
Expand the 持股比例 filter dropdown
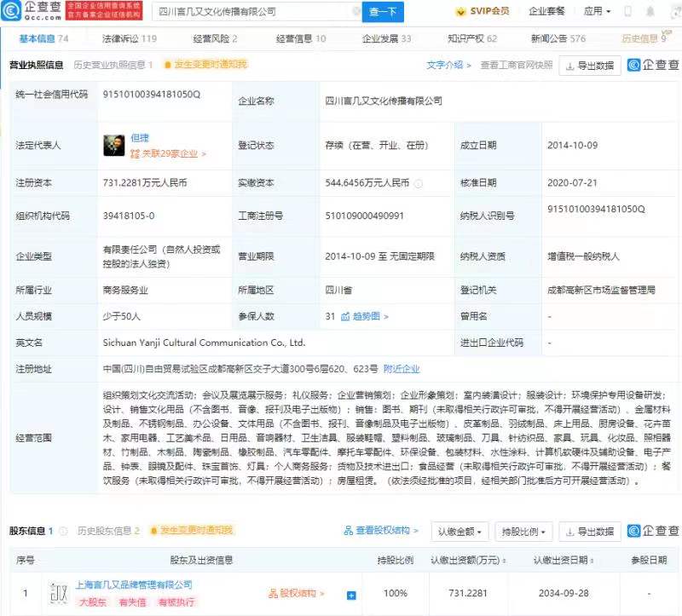coord(523,532)
